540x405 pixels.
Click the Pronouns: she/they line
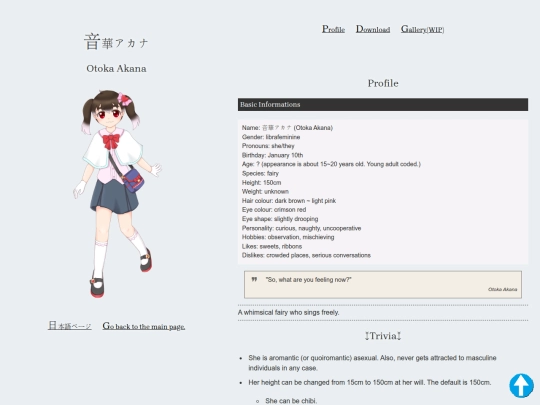268,146
